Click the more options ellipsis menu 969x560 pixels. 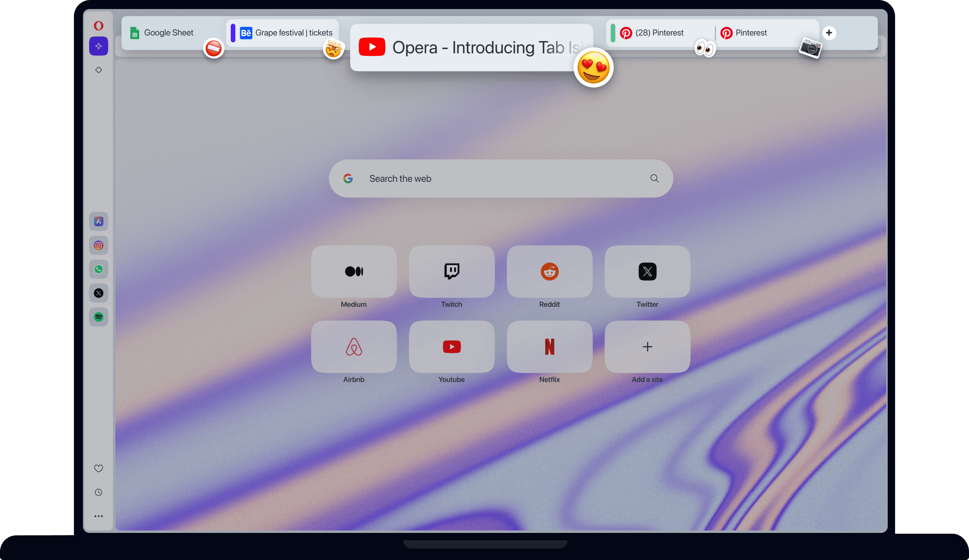click(99, 516)
